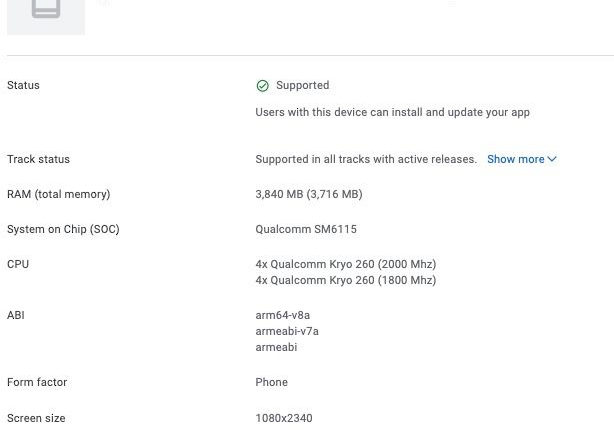Click the text about installing and updating your app
Screen dimensions: 614x430
click(x=392, y=112)
